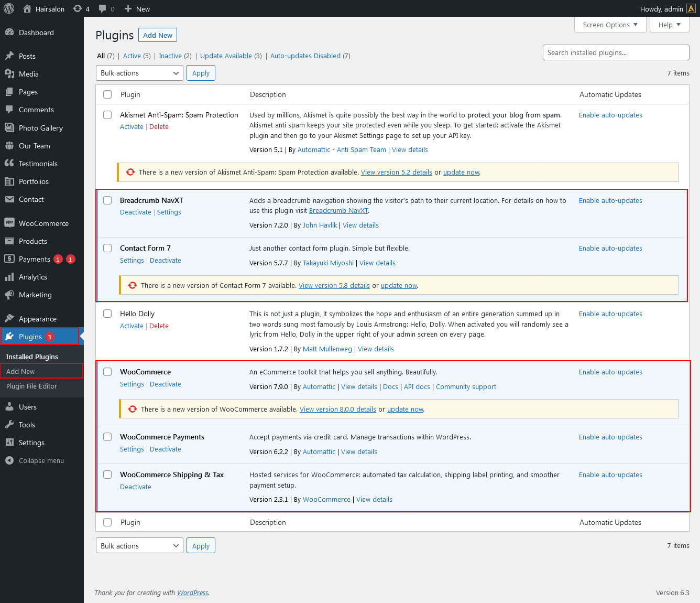
Task: Click the top Apply button
Action: (x=201, y=73)
